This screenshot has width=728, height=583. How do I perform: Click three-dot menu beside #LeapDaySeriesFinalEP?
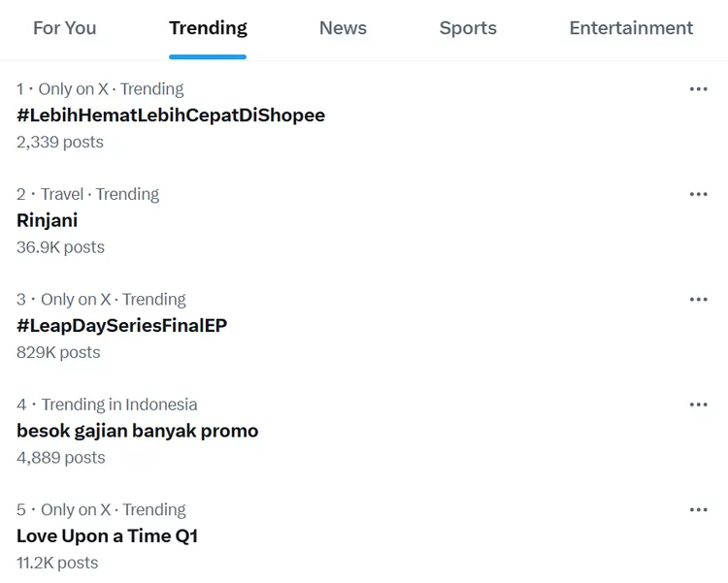(x=698, y=300)
